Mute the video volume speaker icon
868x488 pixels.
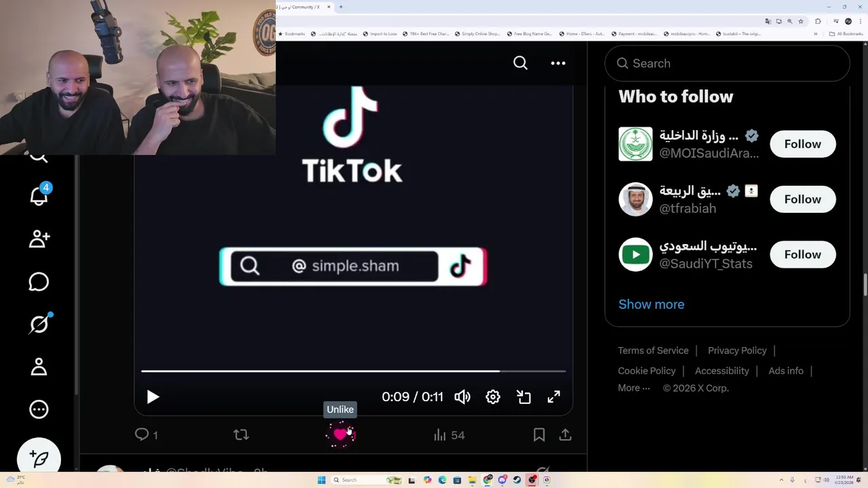[x=462, y=397]
